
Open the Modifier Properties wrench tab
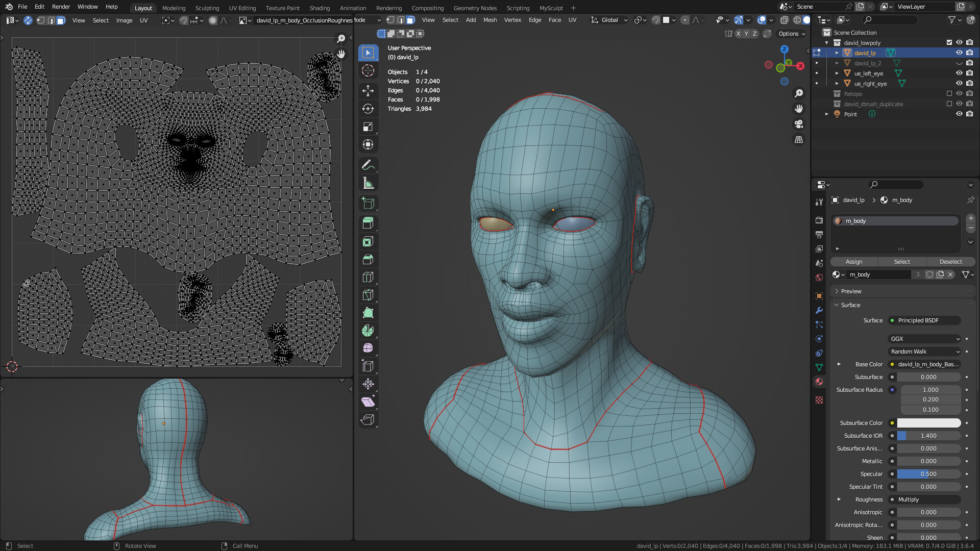819,310
